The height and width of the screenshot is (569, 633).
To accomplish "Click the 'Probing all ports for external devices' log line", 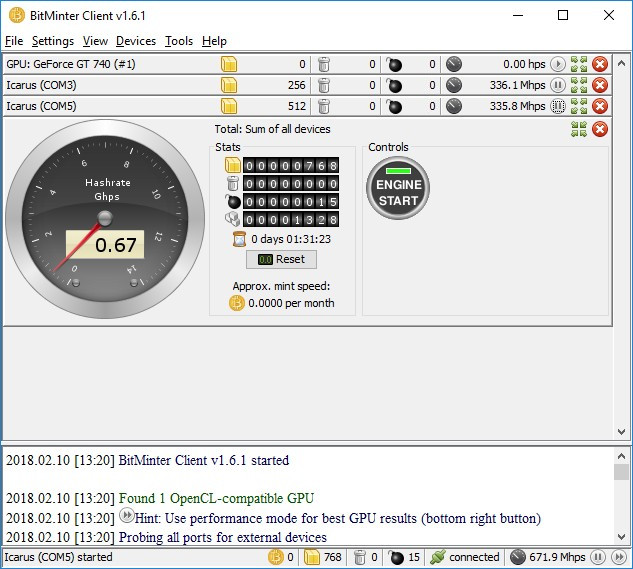I will [222, 538].
